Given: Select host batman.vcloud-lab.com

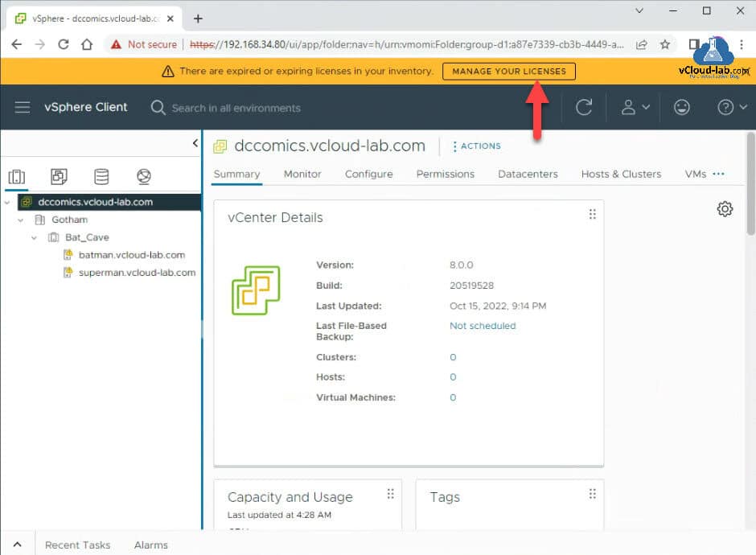Looking at the screenshot, I should (x=132, y=255).
